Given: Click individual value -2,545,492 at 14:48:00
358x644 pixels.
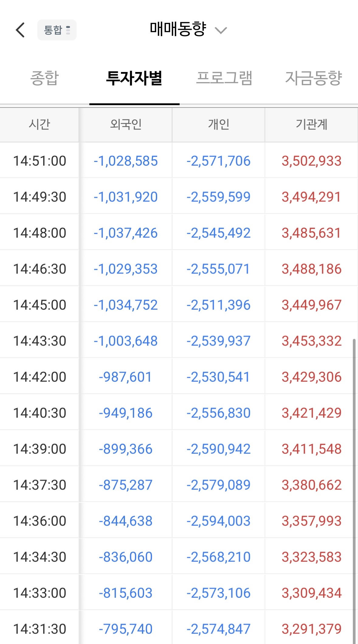Looking at the screenshot, I should tap(219, 233).
